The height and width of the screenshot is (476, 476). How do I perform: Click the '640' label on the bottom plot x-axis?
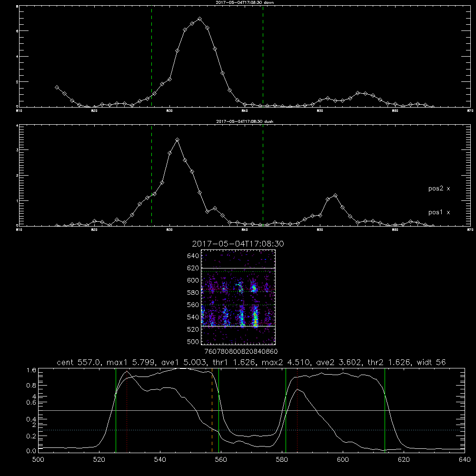[x=465, y=459]
